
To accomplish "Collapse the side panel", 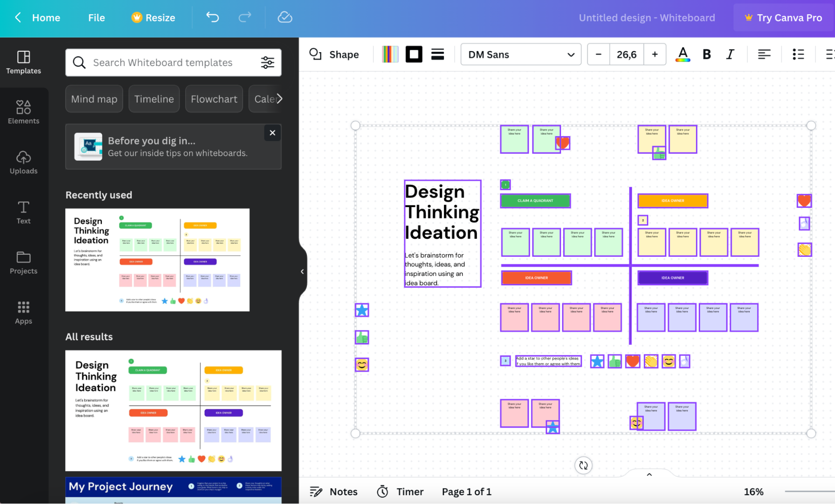I will (x=302, y=271).
